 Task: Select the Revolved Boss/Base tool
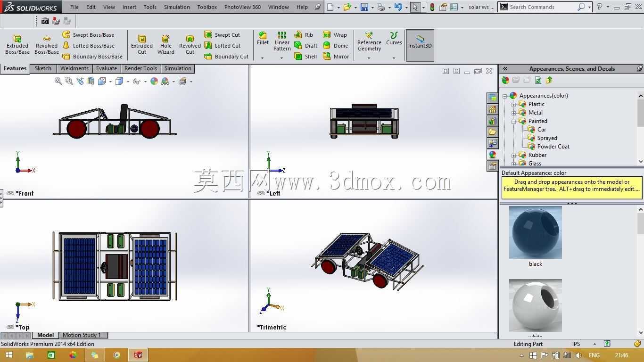point(47,45)
